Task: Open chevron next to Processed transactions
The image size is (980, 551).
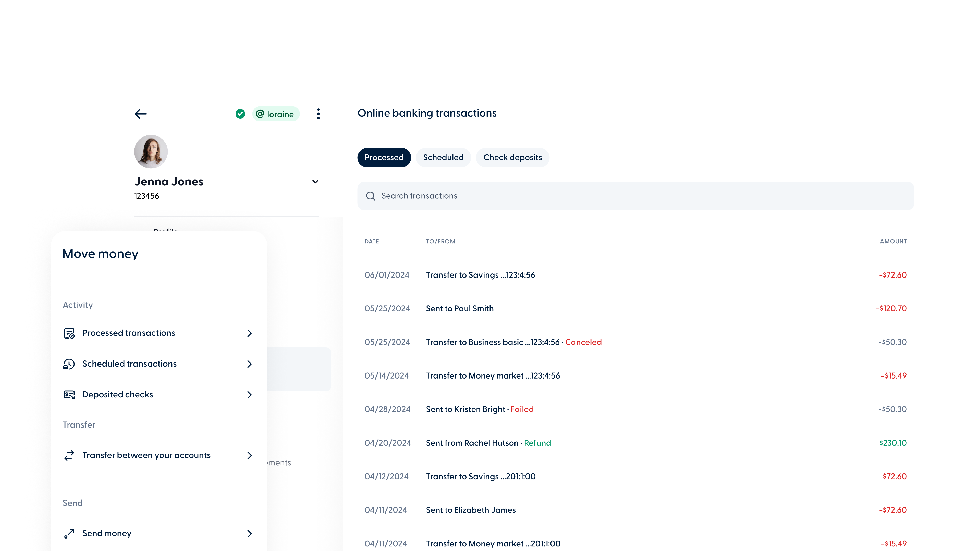Action: (x=249, y=333)
